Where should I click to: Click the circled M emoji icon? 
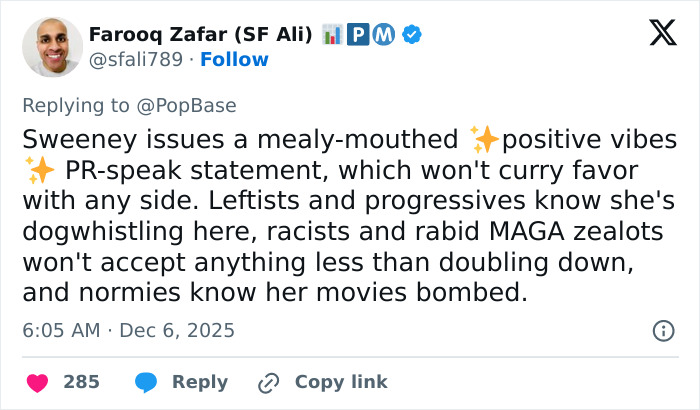(385, 35)
